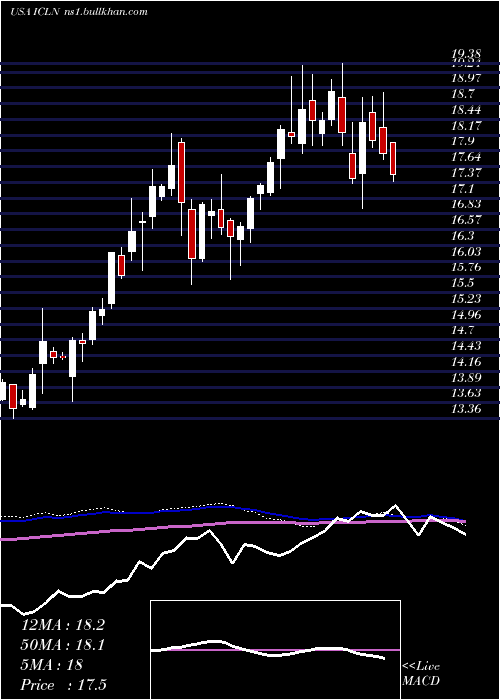Click the 14.7 price axis label
The width and height of the screenshot is (500, 700).
tap(463, 330)
